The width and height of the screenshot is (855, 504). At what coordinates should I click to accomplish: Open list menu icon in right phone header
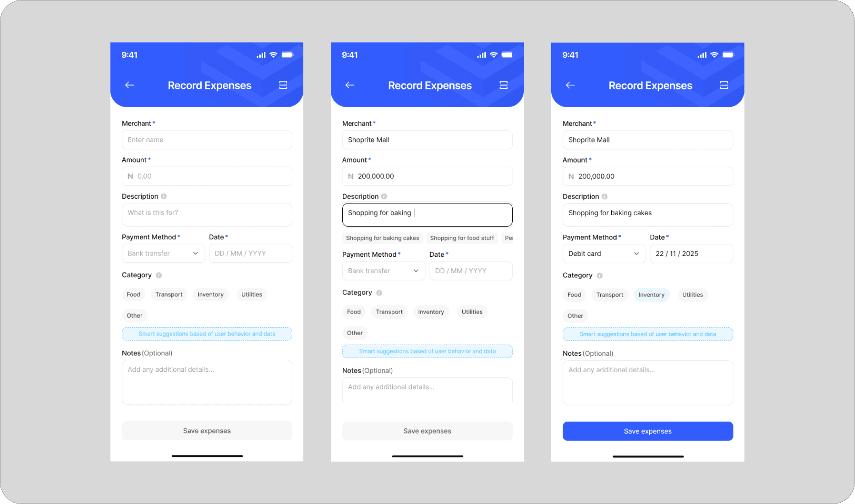click(x=724, y=85)
